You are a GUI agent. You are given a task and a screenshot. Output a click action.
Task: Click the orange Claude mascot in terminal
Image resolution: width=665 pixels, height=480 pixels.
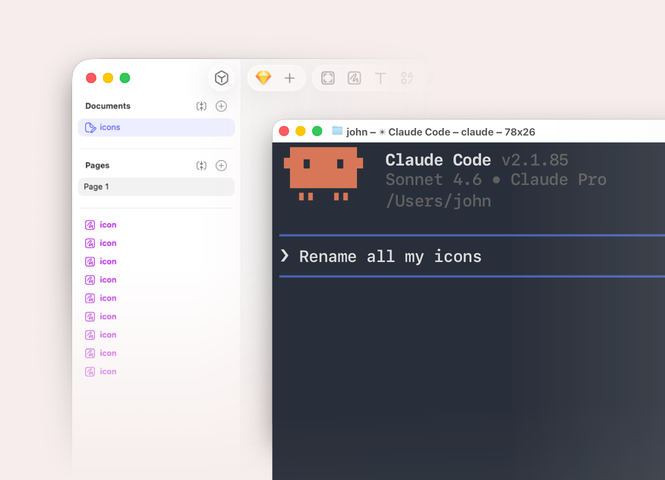[324, 173]
